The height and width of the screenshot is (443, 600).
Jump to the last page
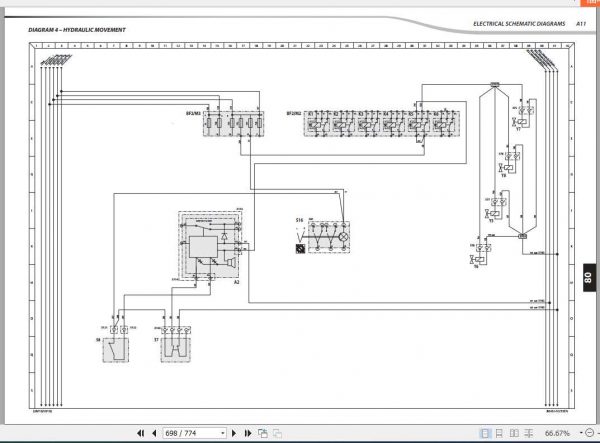248,433
